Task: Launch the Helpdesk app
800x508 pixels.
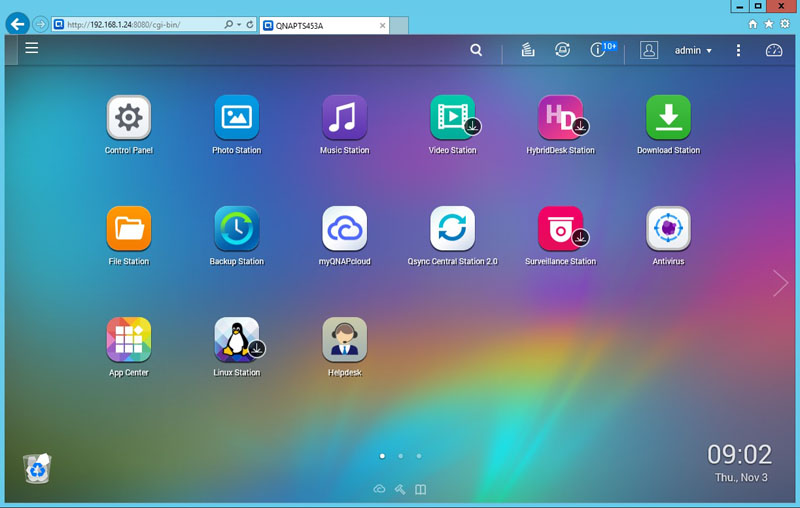Action: click(344, 340)
